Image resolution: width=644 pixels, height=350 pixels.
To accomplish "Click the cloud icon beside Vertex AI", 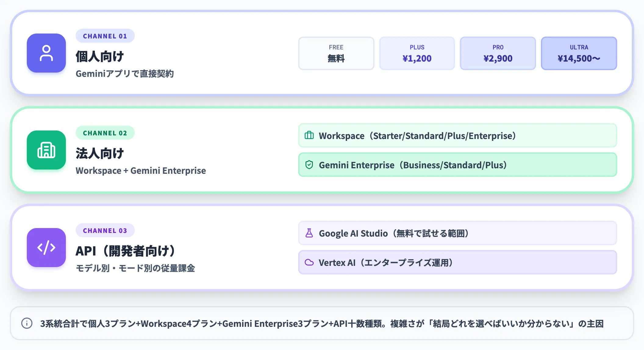I will (x=309, y=262).
